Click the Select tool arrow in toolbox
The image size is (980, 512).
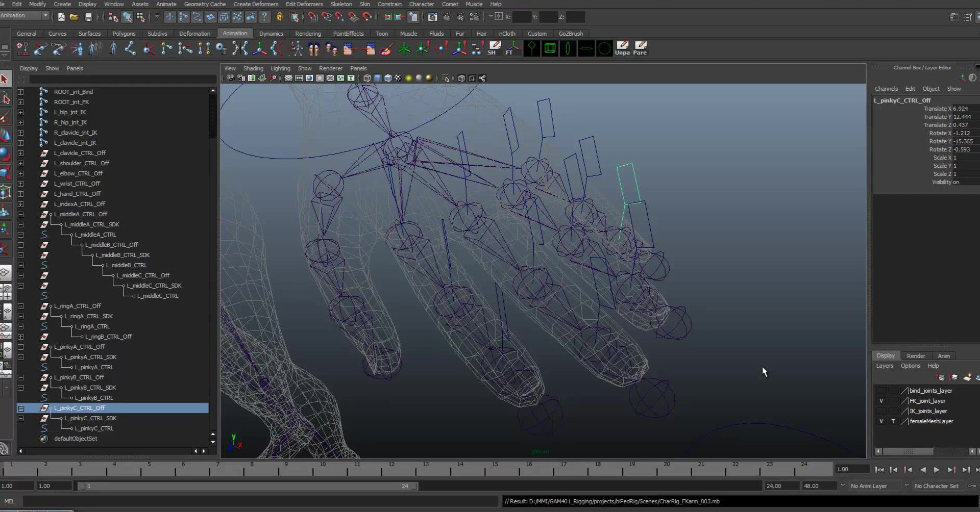point(5,79)
